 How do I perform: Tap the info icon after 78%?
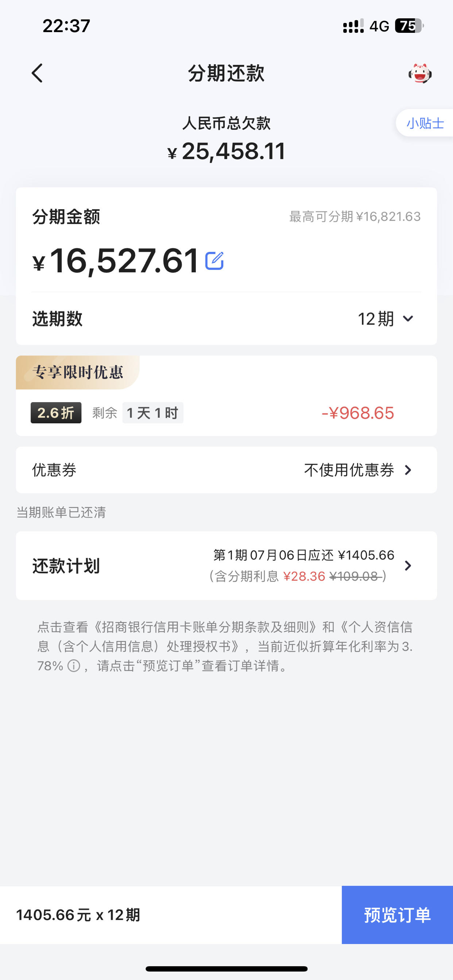tap(73, 666)
